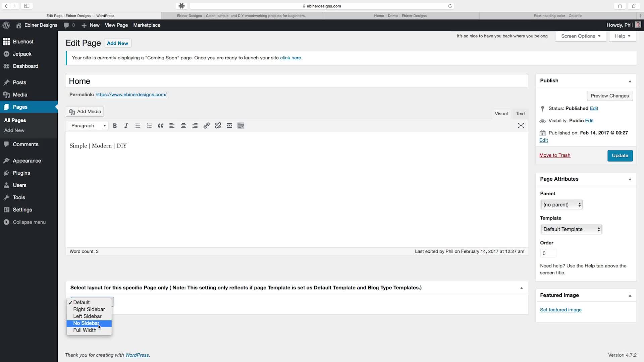Switch to Post heading color Colorlib tab
The height and width of the screenshot is (362, 644).
pyautogui.click(x=557, y=16)
